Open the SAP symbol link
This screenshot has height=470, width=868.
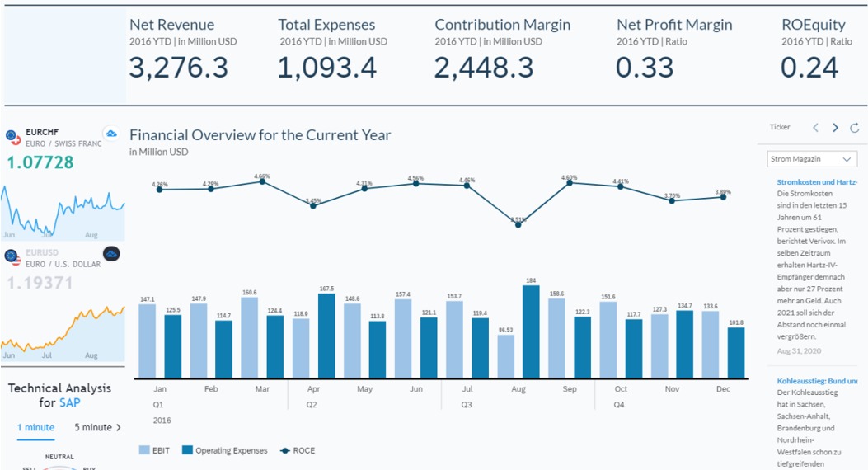tap(69, 402)
